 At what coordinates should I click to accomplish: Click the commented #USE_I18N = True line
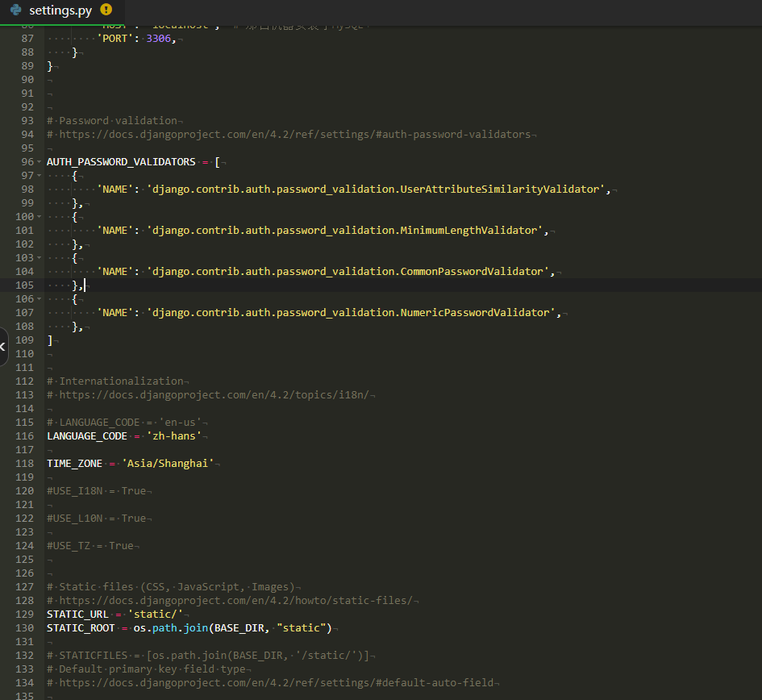tap(96, 491)
